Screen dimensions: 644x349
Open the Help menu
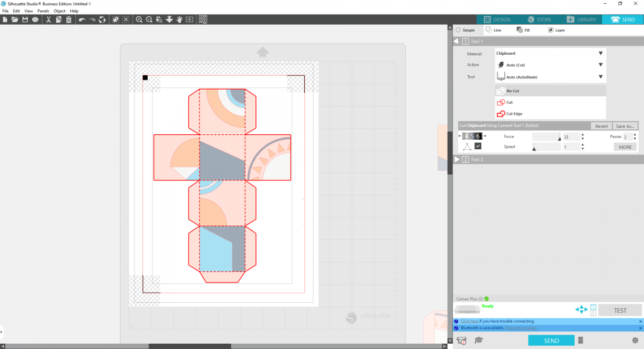(x=74, y=11)
